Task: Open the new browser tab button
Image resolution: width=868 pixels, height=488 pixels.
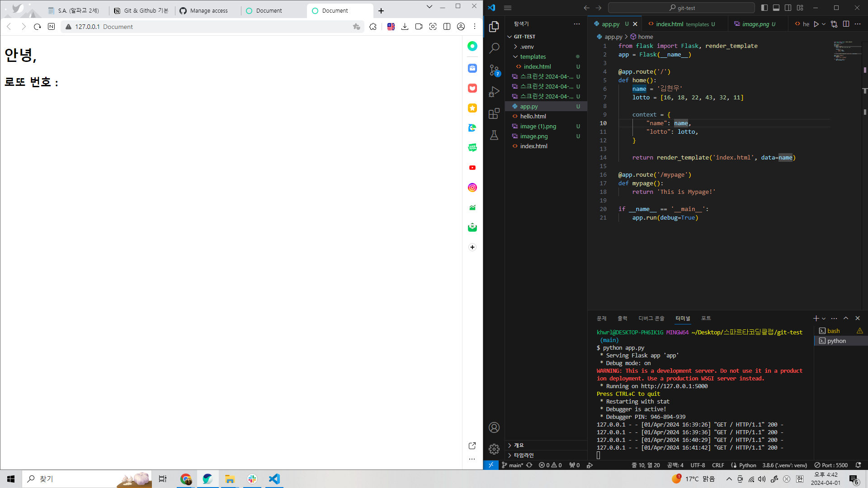Action: pyautogui.click(x=381, y=11)
